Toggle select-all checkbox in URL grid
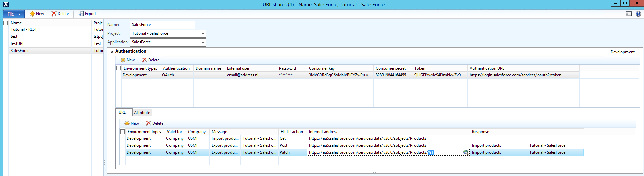Viewport: 644px width, 176px height. [123, 131]
